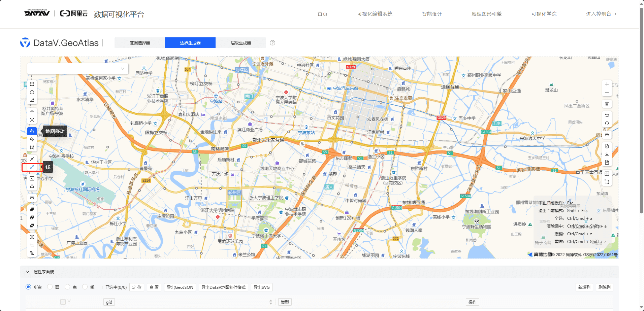
Task: Select the circle draw tool
Action: click(32, 92)
